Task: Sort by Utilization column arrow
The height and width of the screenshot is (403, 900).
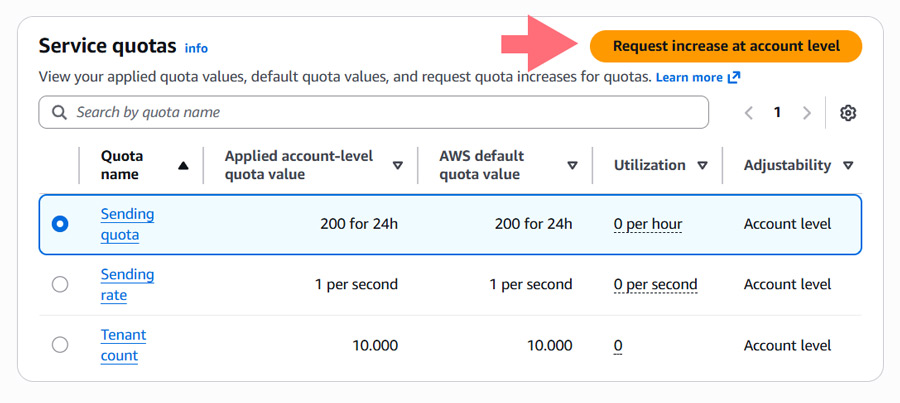Action: point(702,165)
